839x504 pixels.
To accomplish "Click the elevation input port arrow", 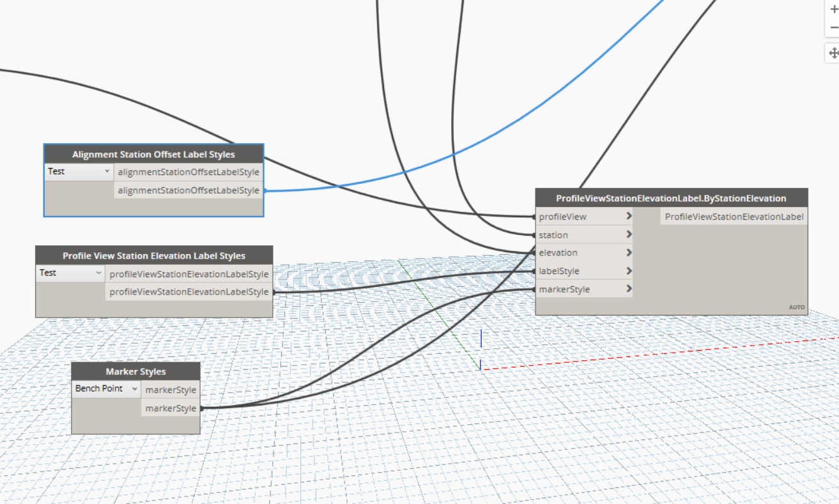I will click(x=629, y=252).
